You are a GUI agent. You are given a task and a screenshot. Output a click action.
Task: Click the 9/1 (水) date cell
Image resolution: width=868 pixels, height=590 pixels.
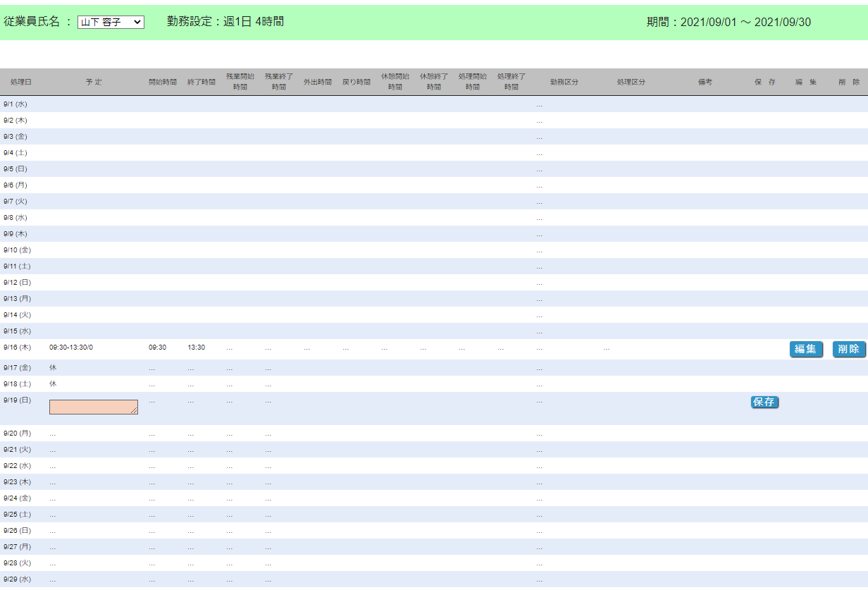tap(15, 104)
